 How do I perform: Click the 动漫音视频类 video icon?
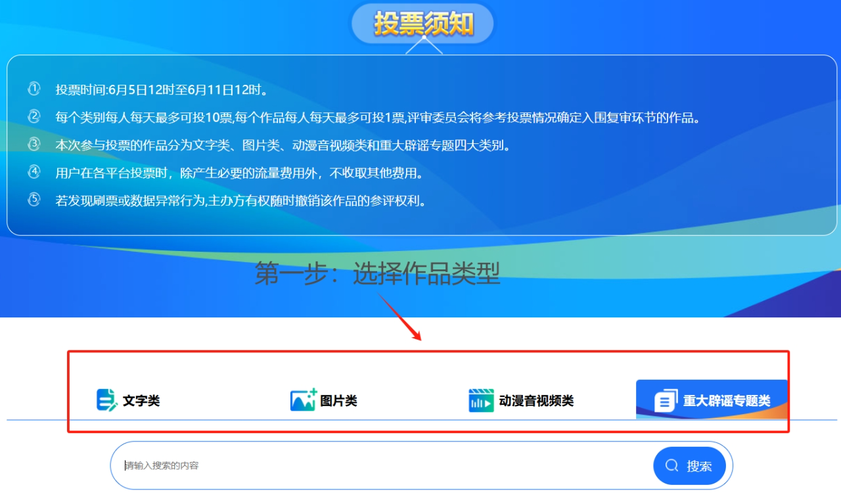[481, 400]
